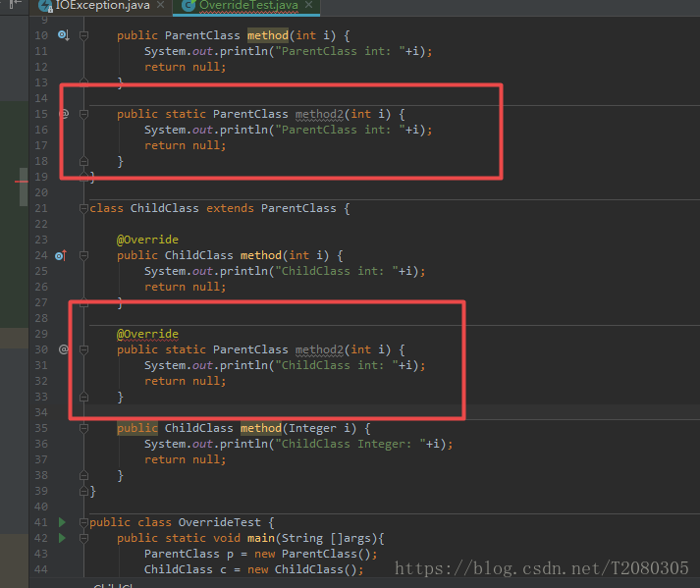This screenshot has width=700, height=588.
Task: Click the "ChildClass Integer: " string on line 36
Action: [x=350, y=445]
